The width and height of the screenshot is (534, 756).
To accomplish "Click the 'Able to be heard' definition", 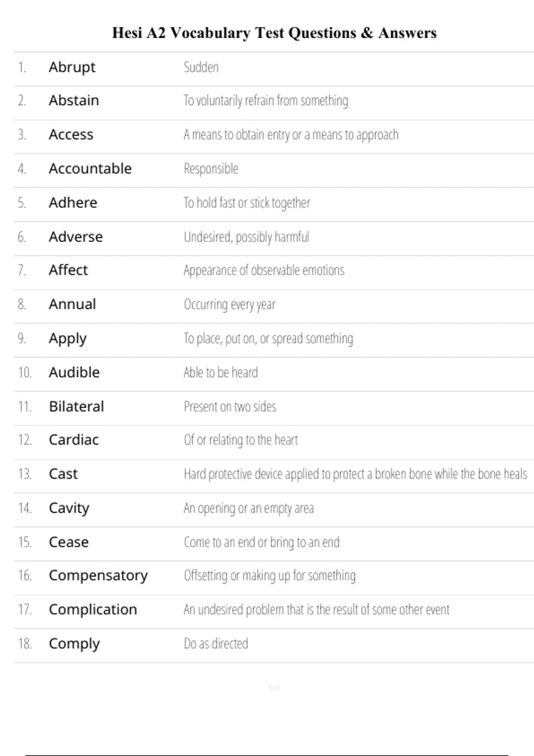I will [221, 372].
